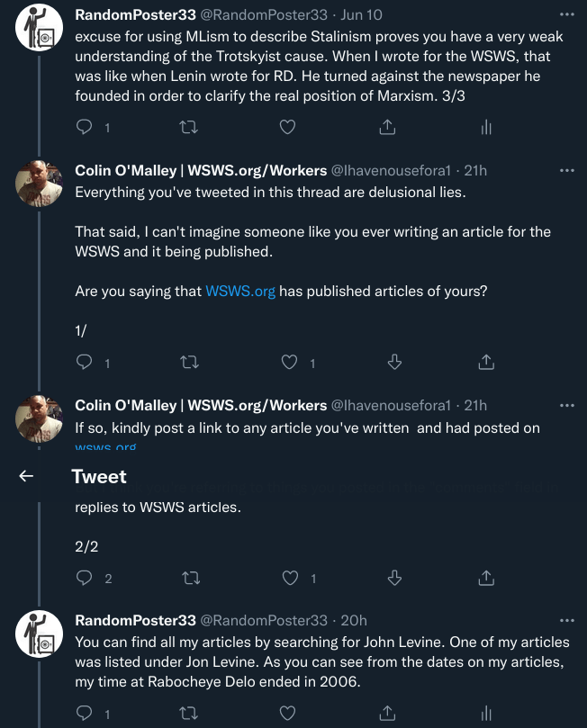Like RandomPoster33's Jun 10 tweet

coord(287,128)
